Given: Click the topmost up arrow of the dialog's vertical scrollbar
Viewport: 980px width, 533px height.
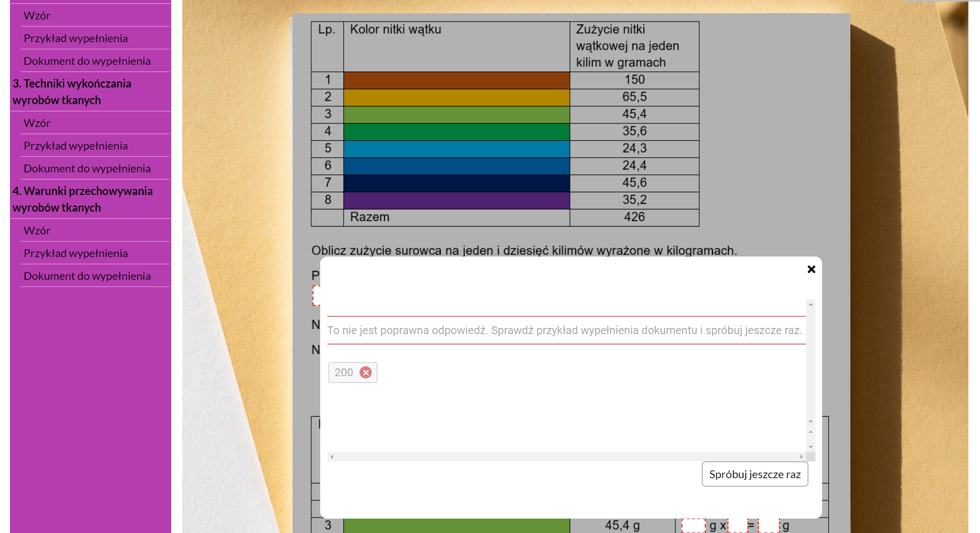Looking at the screenshot, I should pos(810,304).
